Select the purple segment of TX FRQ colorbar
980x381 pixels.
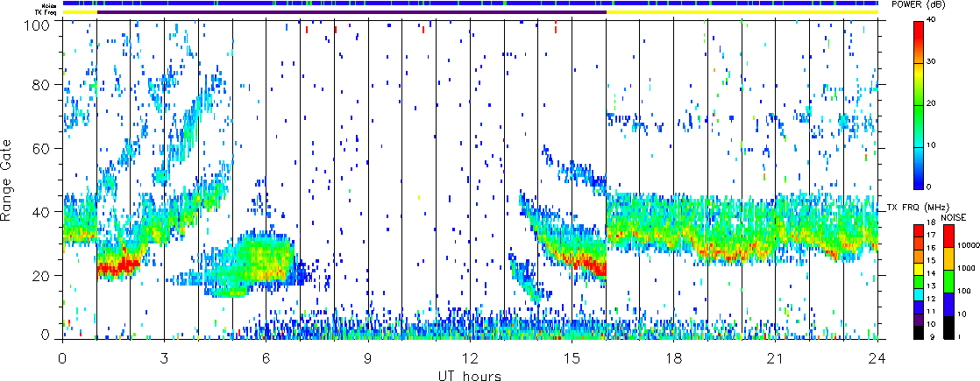point(918,319)
